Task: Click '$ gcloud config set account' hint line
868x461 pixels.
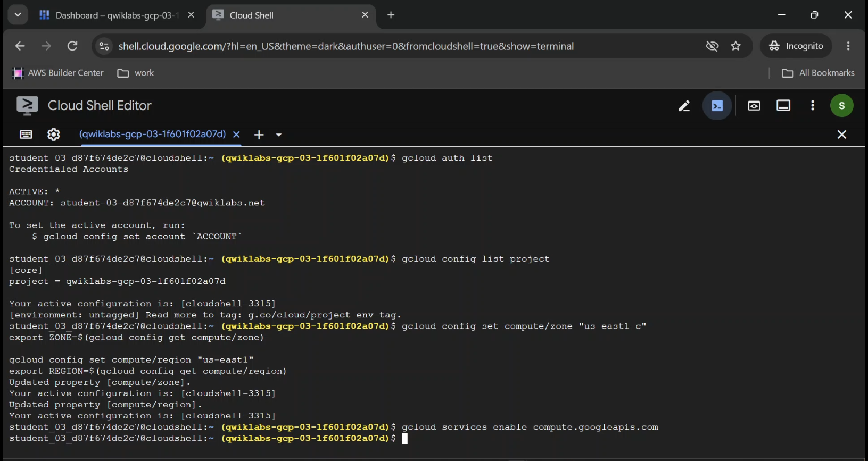Action: (x=137, y=237)
